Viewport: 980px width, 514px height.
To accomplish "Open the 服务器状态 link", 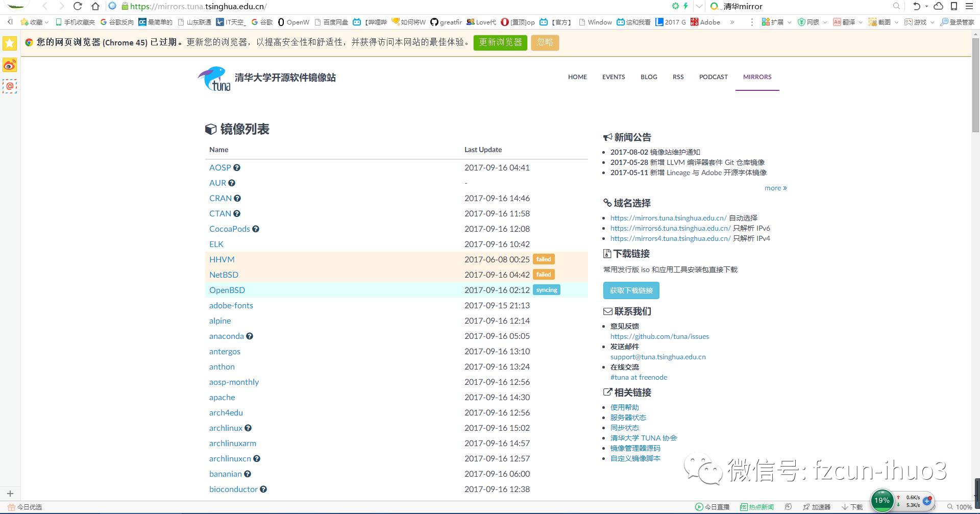I will point(628,418).
